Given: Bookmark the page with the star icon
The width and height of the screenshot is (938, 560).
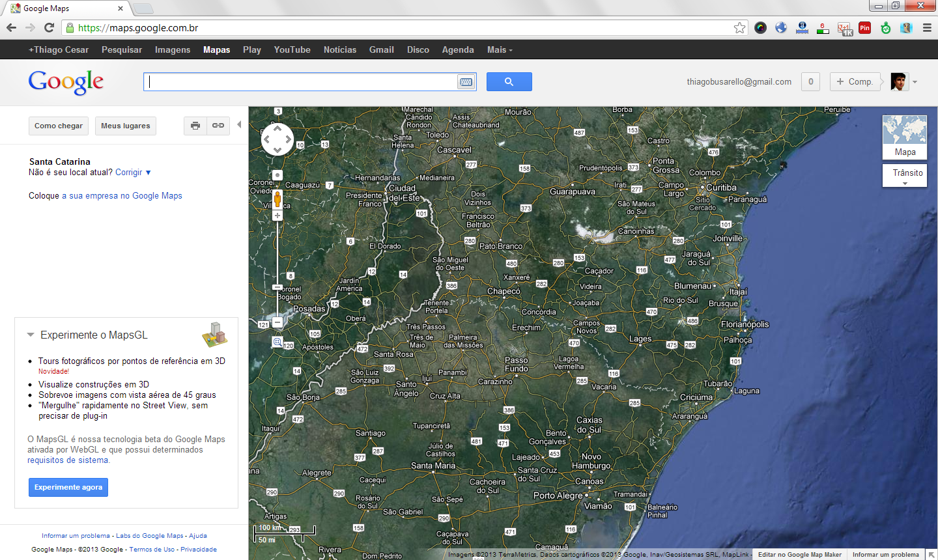Looking at the screenshot, I should tap(739, 27).
